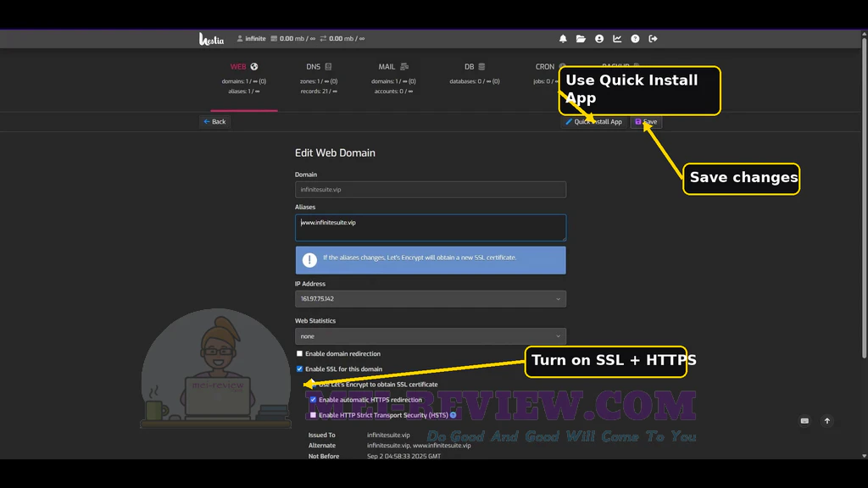Screen dimensions: 868x488
Task: Click the Save button
Action: (x=646, y=122)
